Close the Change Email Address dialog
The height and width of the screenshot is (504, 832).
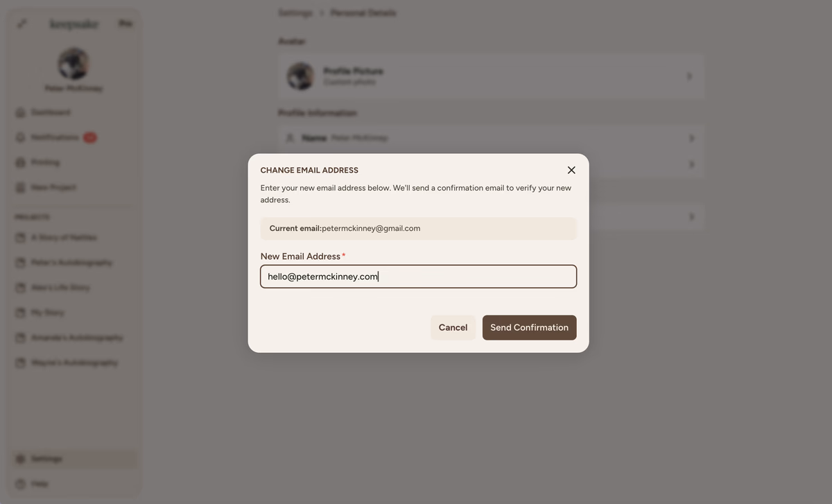pyautogui.click(x=571, y=170)
